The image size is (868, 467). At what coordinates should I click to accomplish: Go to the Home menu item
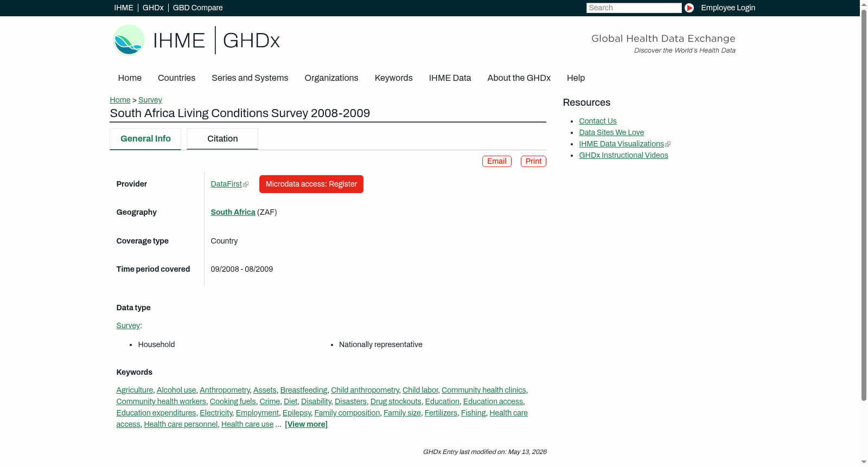click(x=130, y=78)
